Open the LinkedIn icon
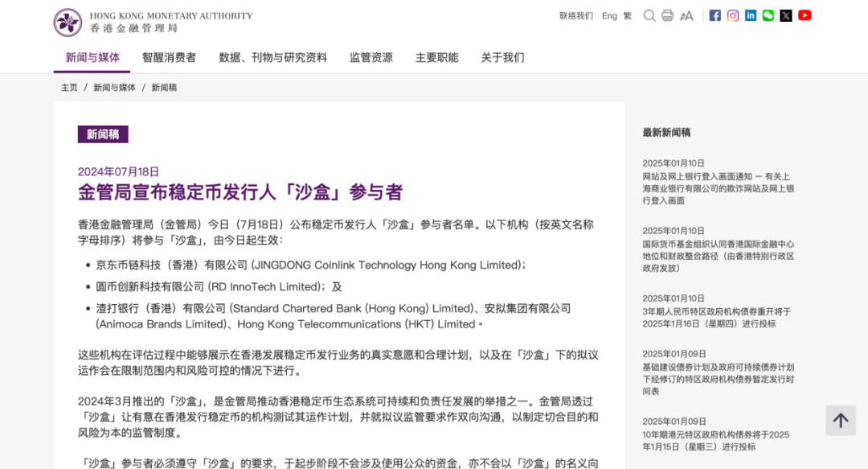Image resolution: width=868 pixels, height=469 pixels. 751,15
